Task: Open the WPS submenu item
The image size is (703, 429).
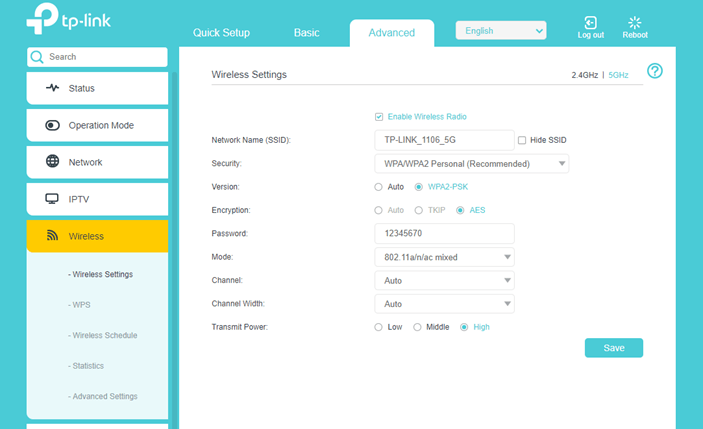Action: pyautogui.click(x=79, y=305)
